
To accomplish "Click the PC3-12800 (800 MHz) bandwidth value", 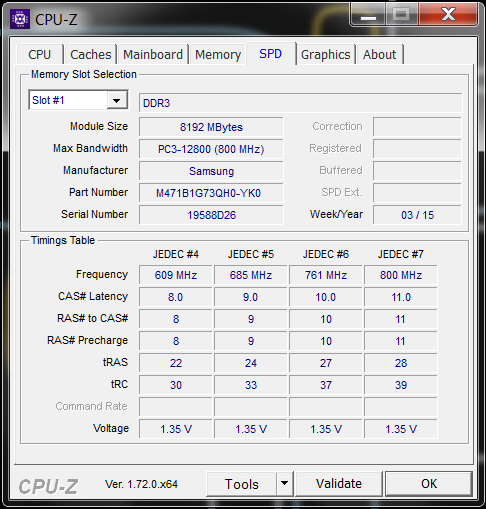I will 211,149.
